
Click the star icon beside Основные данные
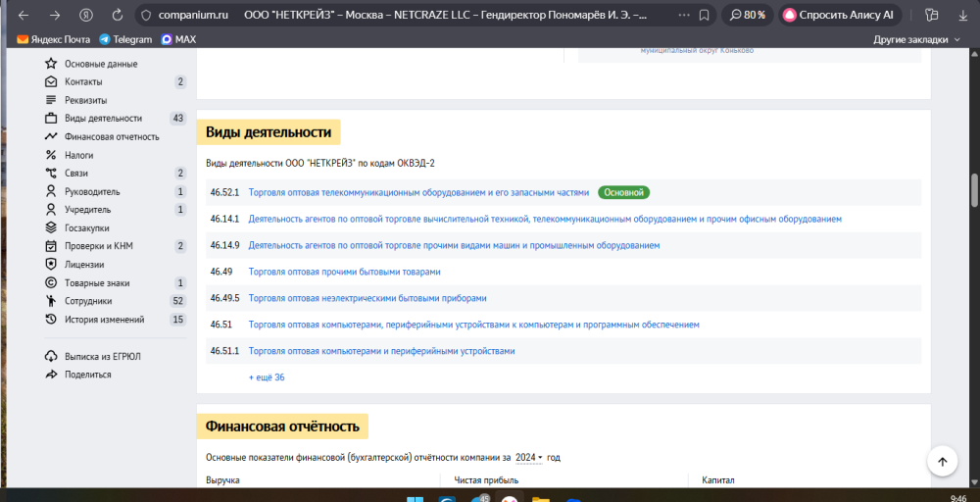pos(51,64)
